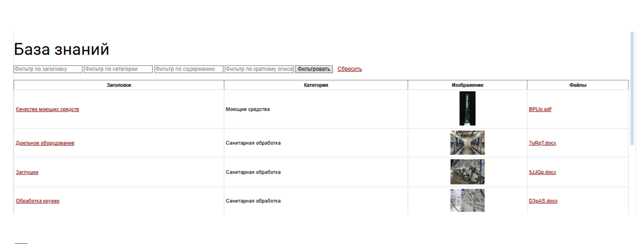Open the 'Заглушки' article link
Screen dimensions: 644x244
pyautogui.click(x=27, y=172)
